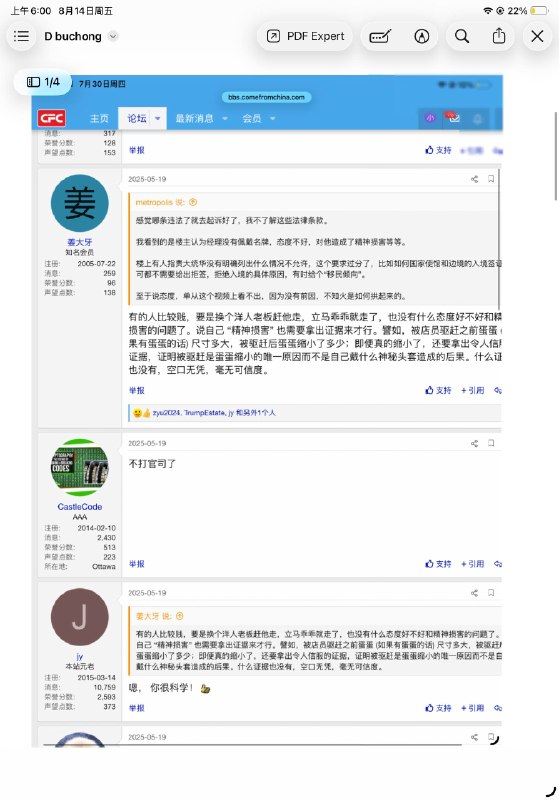Open the forum inbox mail icon
Image resolution: width=559 pixels, height=800 pixels.
tap(453, 118)
